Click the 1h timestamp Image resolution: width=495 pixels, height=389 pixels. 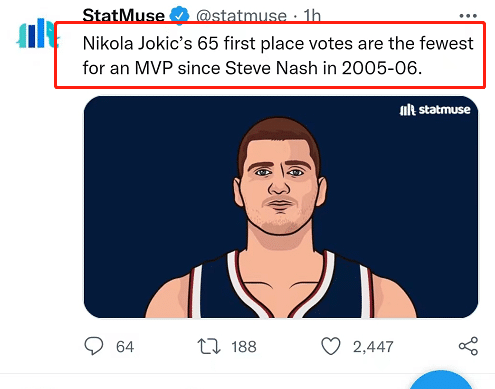click(x=312, y=16)
